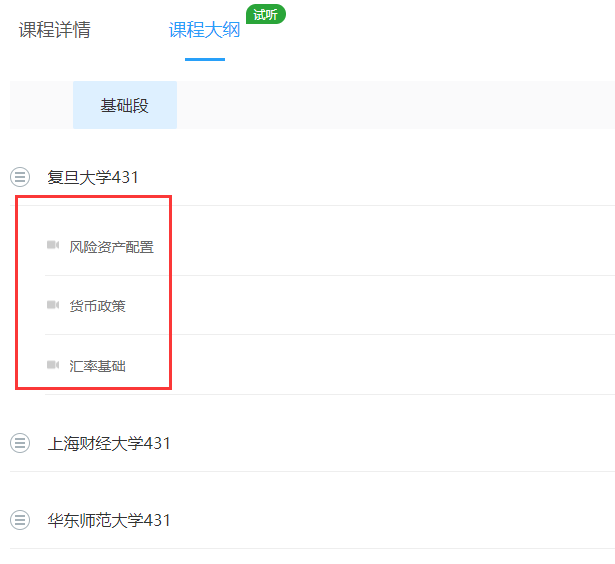Click the empty gray strip left of 基础段
Image resolution: width=615 pixels, height=564 pixels.
(41, 105)
